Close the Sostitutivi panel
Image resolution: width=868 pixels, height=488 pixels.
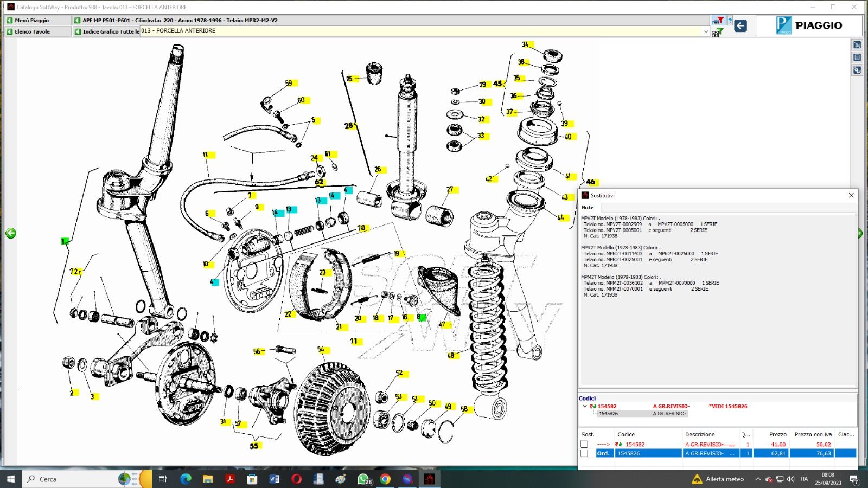click(851, 195)
